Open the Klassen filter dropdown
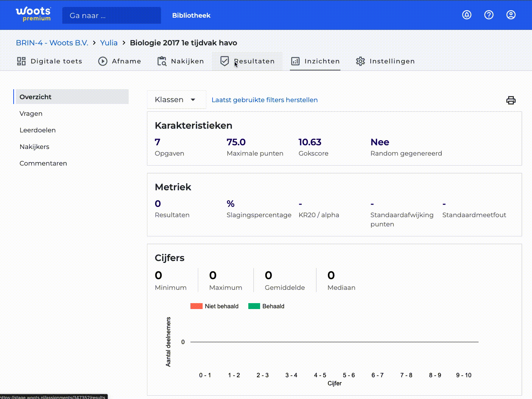Image resolution: width=532 pixels, height=399 pixels. coord(176,100)
